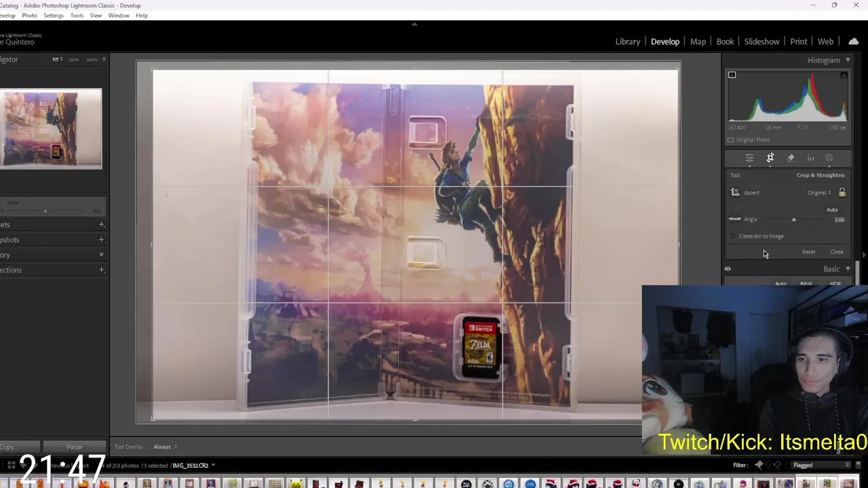
Task: Click the Angle slider handle
Action: pyautogui.click(x=794, y=220)
